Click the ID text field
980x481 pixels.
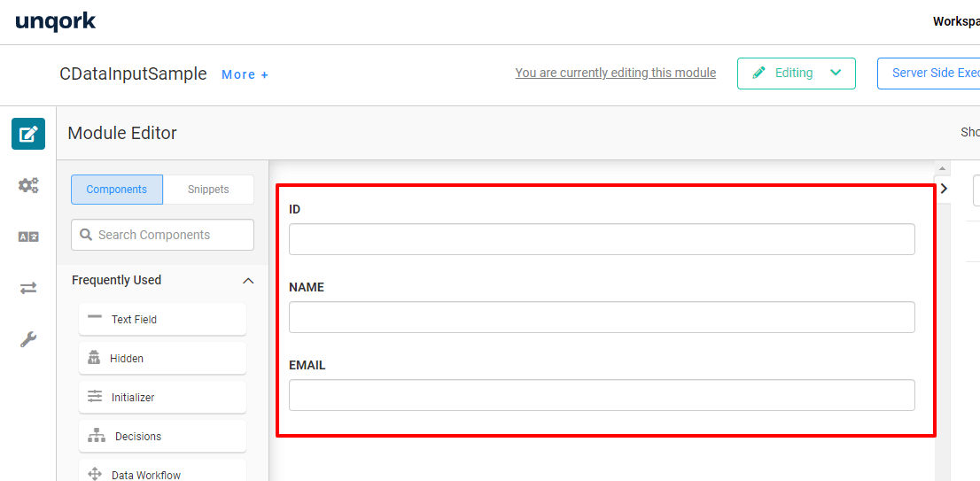tap(602, 239)
